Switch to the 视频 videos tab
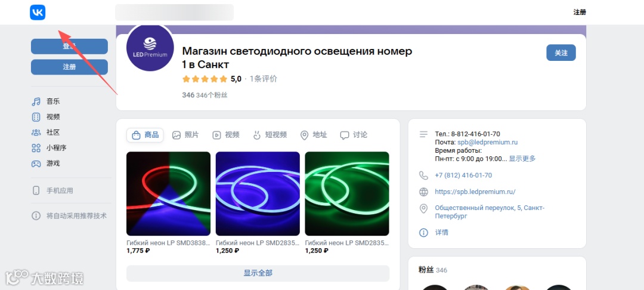The height and width of the screenshot is (290, 644). [x=225, y=135]
